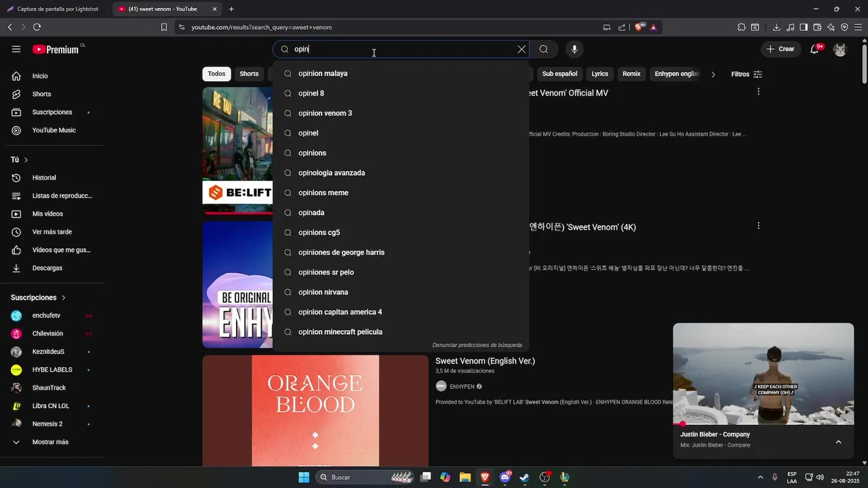Choose suggestion 'opinologia avanzada'
The image size is (868, 488).
tap(401, 173)
